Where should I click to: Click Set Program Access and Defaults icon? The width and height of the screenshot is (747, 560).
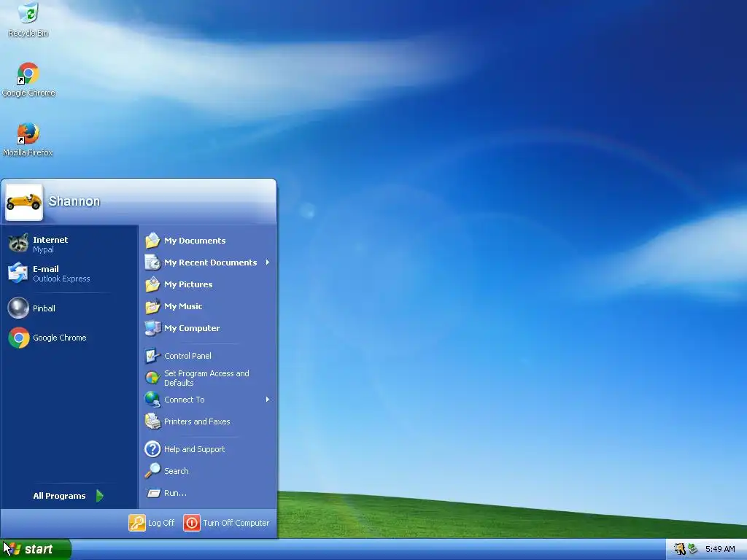click(152, 378)
